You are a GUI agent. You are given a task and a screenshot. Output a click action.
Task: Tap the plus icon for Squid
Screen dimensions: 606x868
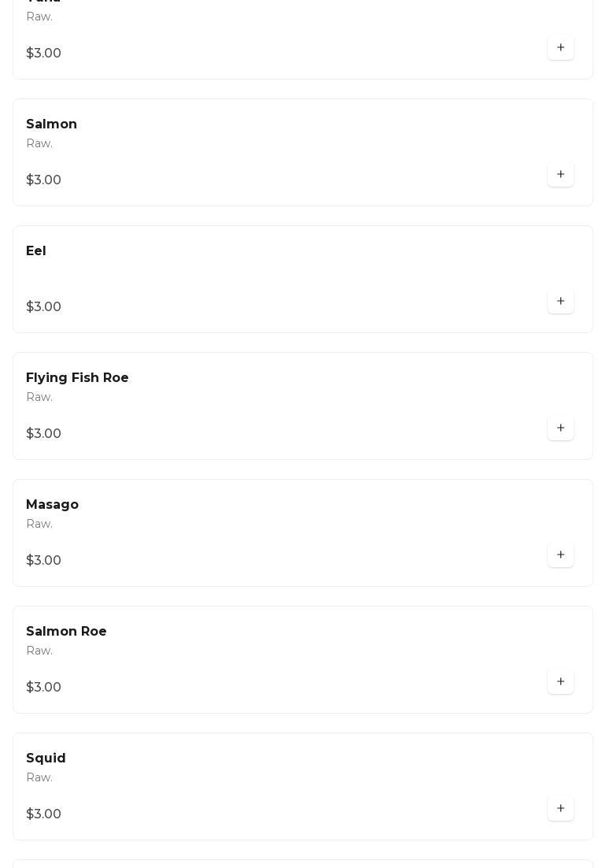[560, 808]
